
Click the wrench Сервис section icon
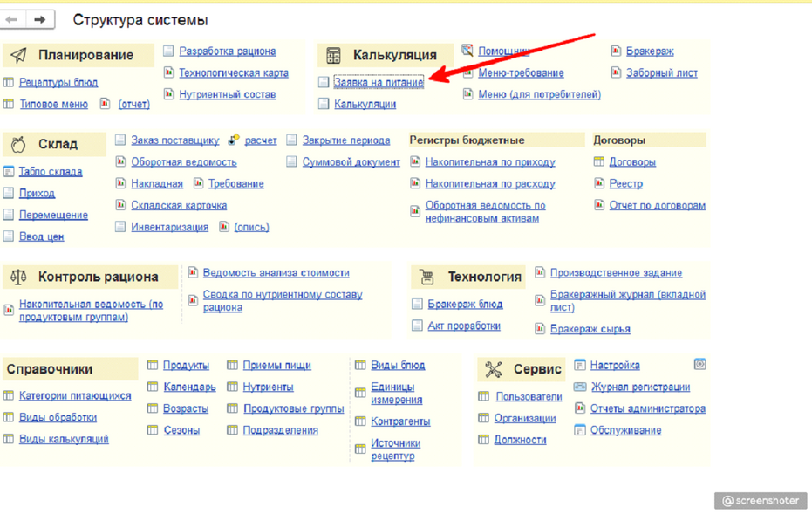(x=494, y=369)
